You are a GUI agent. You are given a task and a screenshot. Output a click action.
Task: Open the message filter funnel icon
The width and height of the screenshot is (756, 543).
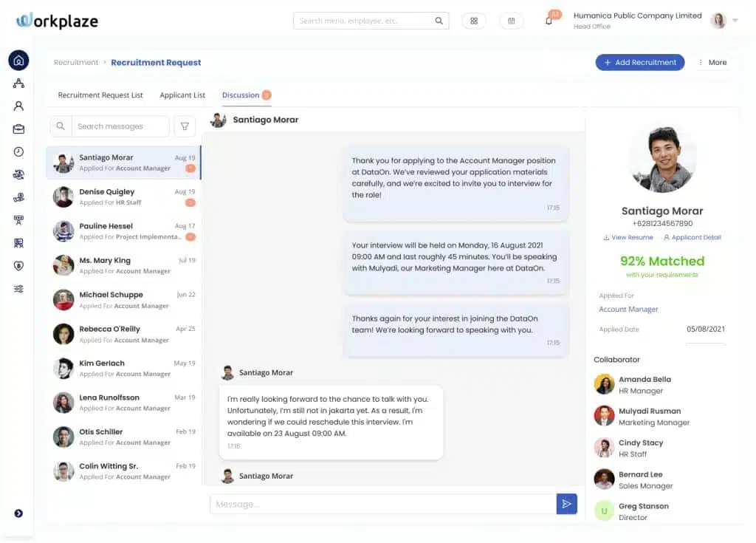point(185,126)
